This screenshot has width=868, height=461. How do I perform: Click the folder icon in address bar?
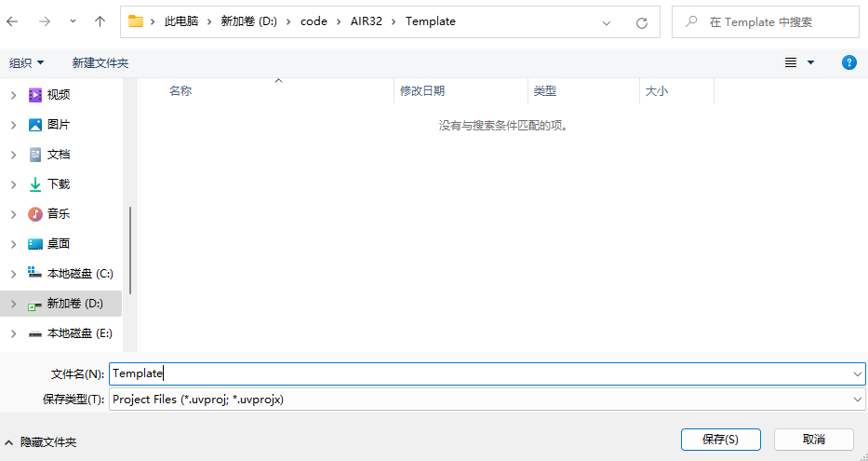136,21
